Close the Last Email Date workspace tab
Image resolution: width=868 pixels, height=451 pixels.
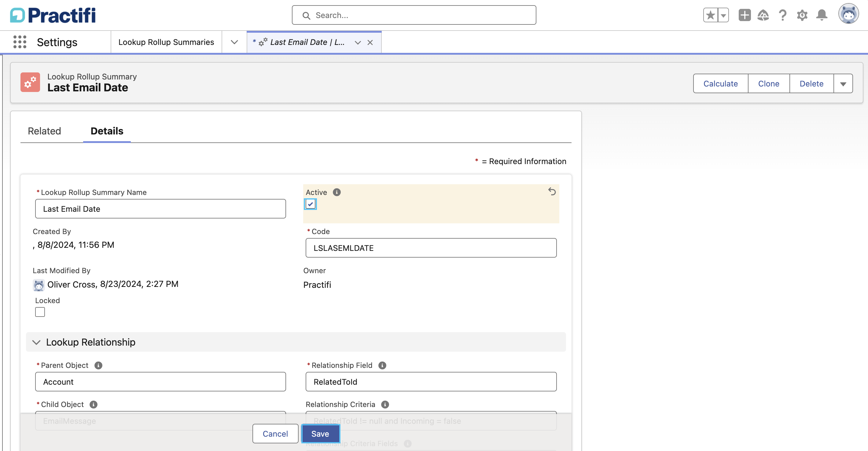coord(370,42)
